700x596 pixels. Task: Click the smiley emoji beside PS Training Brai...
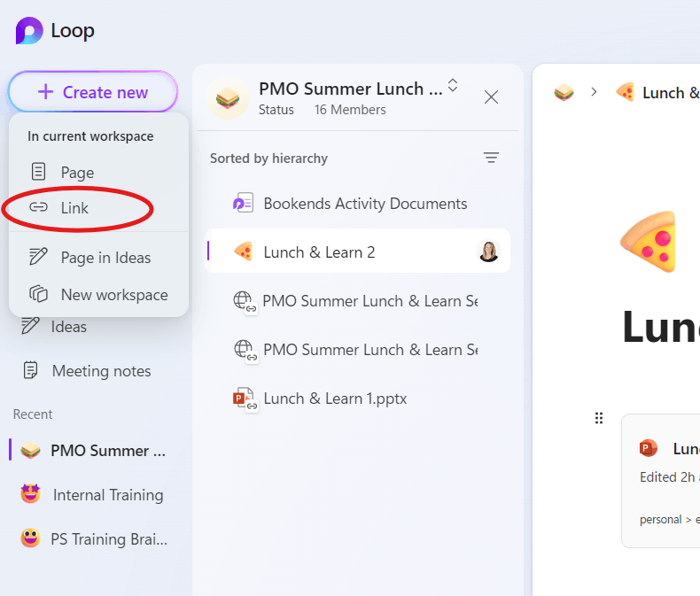pos(30,538)
